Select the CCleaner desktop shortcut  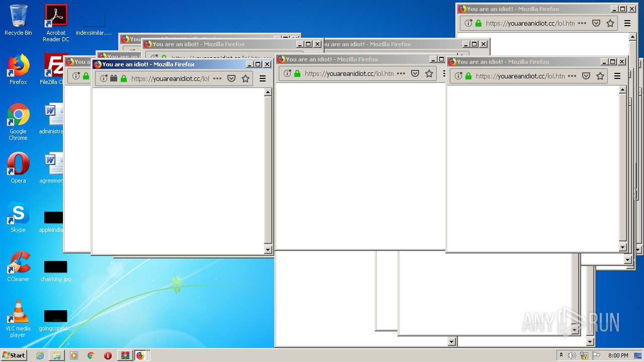click(x=18, y=266)
